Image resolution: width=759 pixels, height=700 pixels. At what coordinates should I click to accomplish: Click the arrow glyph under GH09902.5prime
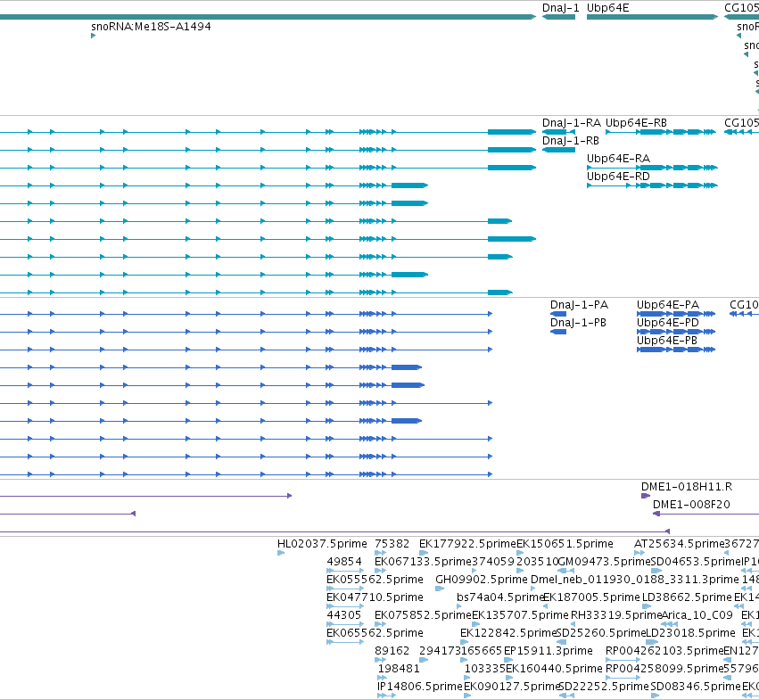pos(440,589)
